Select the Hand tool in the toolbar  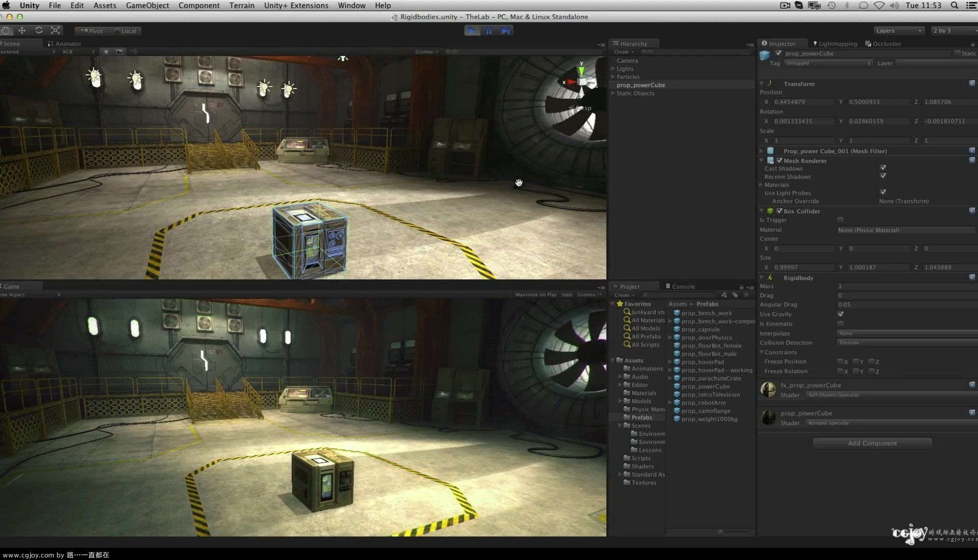point(5,31)
